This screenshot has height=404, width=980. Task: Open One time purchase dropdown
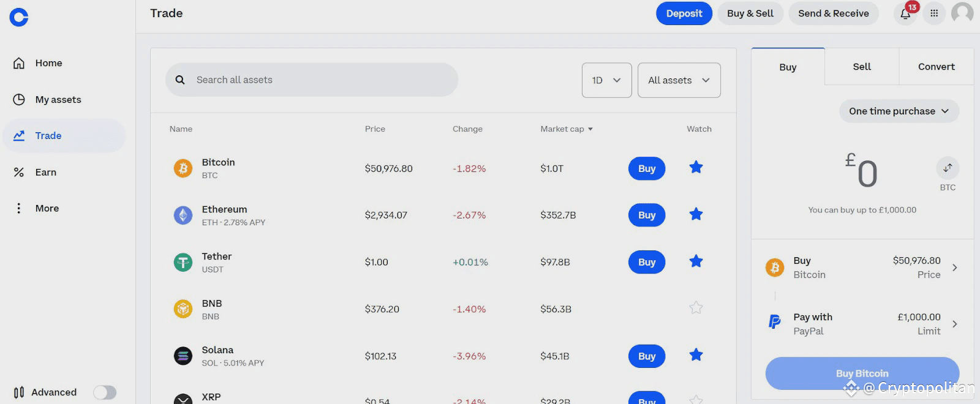point(899,111)
